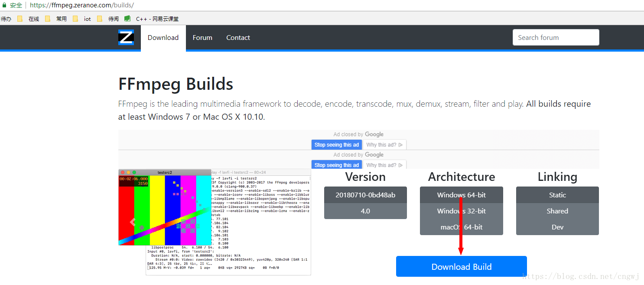644x285 pixels.
Task: Click the Zeranoe Z logo icon
Action: coord(126,37)
